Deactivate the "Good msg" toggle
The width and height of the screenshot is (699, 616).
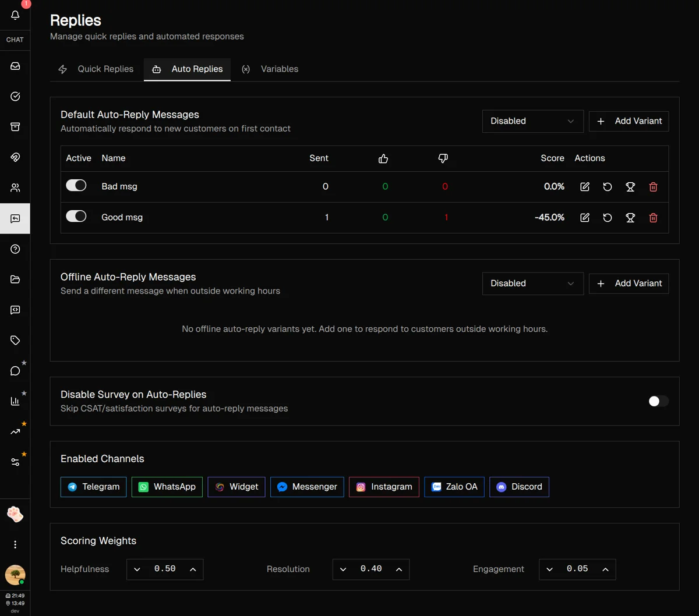(x=76, y=217)
